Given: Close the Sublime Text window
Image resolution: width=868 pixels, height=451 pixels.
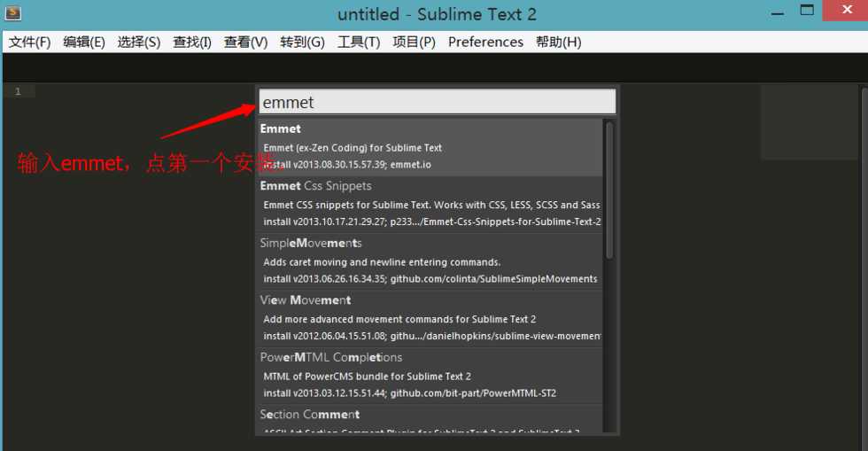Looking at the screenshot, I should [847, 10].
